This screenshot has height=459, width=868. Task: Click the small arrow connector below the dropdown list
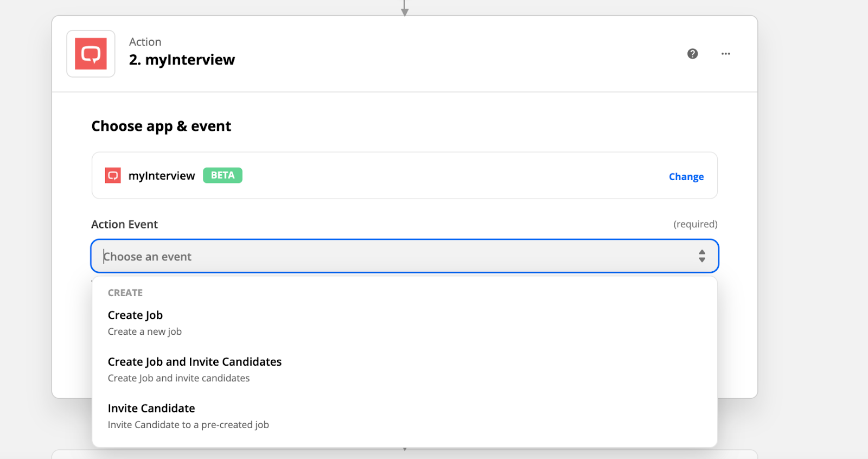[405, 449]
